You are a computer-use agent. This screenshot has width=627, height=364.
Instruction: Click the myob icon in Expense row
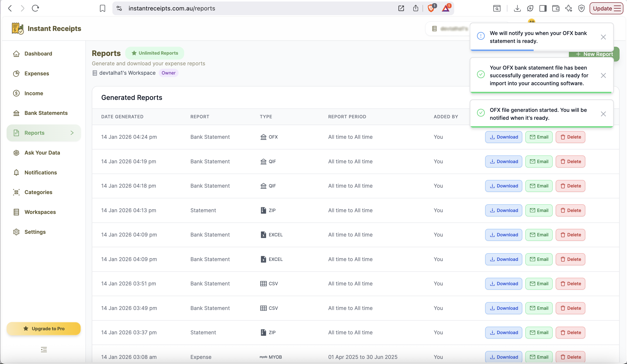tap(263, 357)
